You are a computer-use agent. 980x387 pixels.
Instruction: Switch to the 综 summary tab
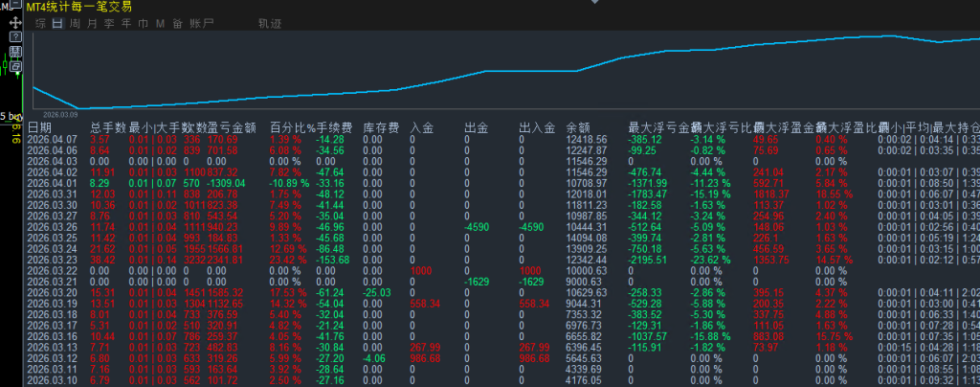click(x=39, y=22)
